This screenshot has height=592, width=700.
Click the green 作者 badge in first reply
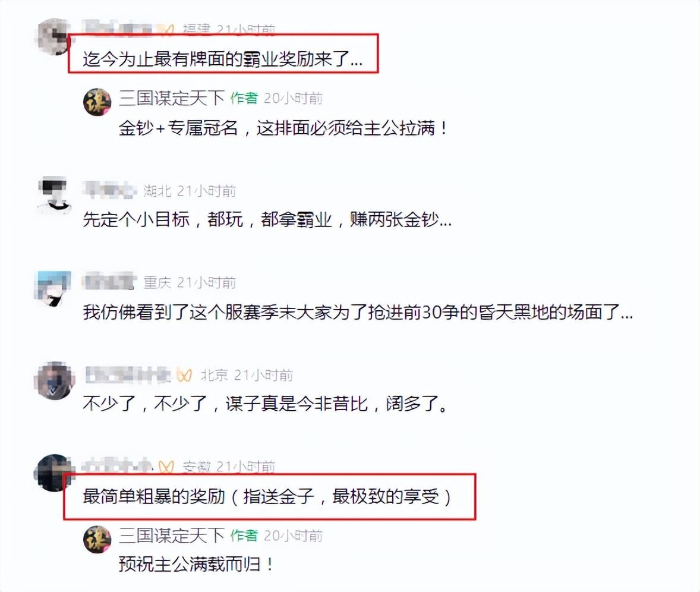click(244, 98)
